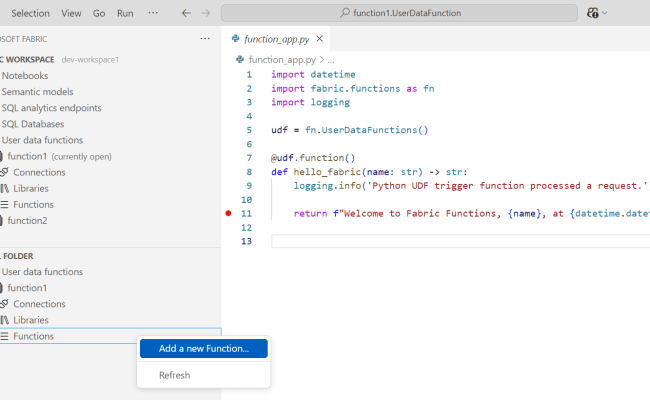Open workspace Connections under function1
650x400 pixels.
[39, 172]
